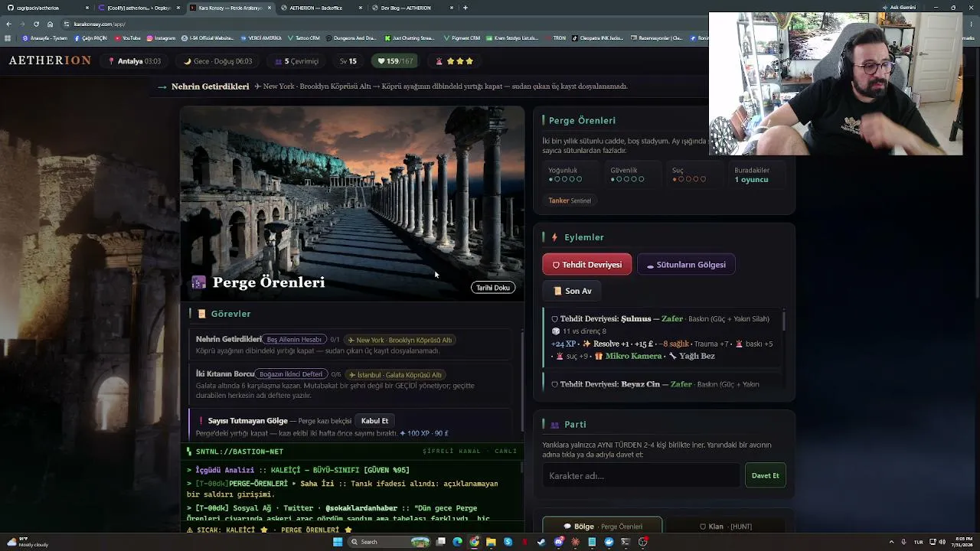Open the volume control in system tray

click(x=940, y=542)
